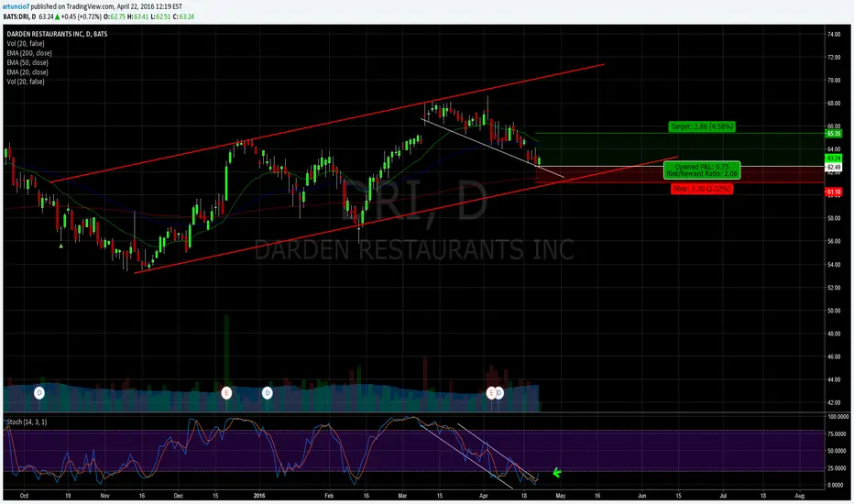Select the lower red channel trendline
The width and height of the screenshot is (854, 504).
(x=406, y=214)
